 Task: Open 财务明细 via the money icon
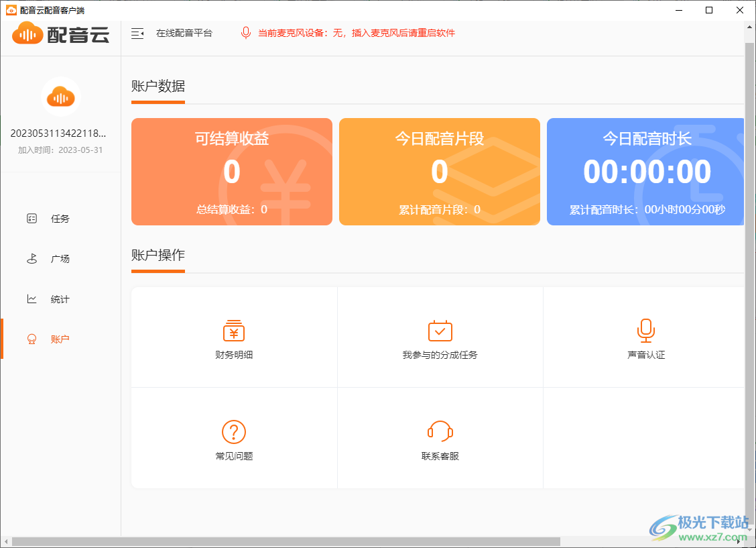233,331
